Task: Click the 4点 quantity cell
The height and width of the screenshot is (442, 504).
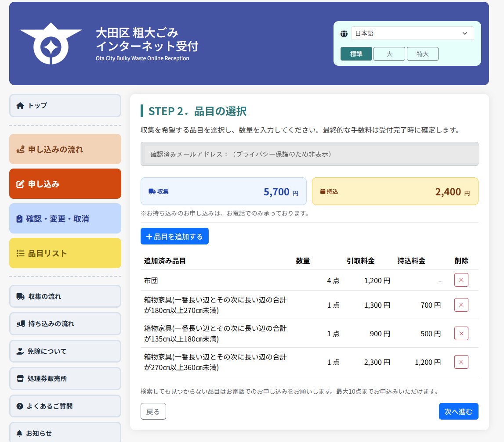Action: (x=333, y=280)
